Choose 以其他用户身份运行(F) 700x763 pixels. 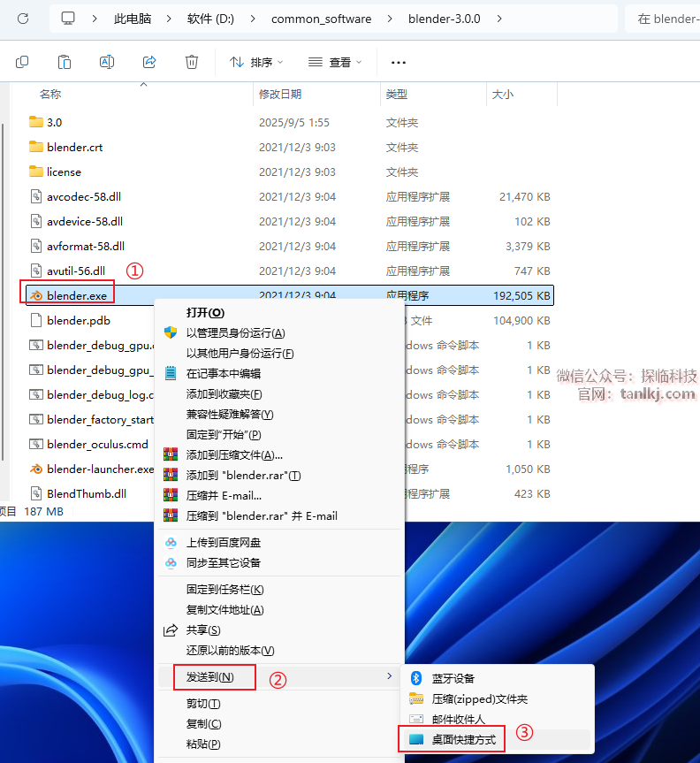coord(279,354)
